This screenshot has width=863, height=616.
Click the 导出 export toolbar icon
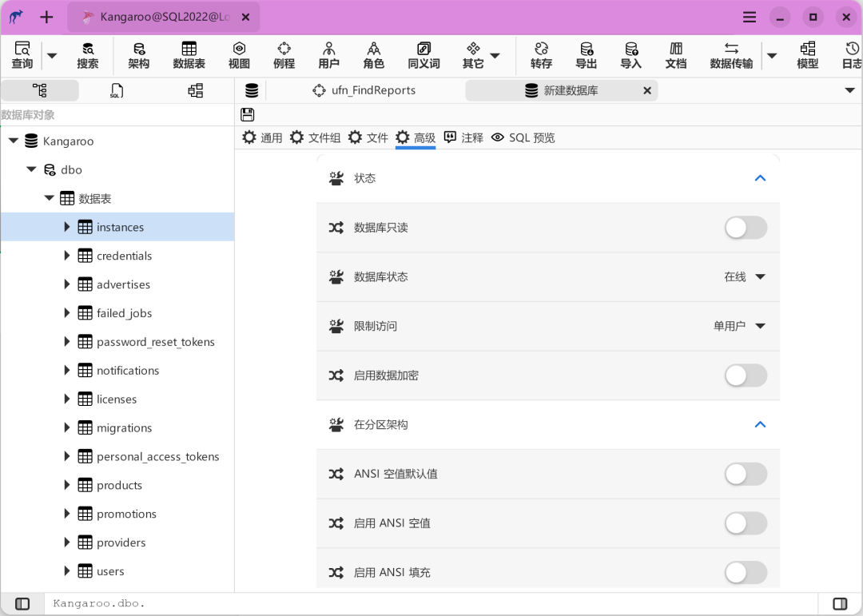(586, 55)
